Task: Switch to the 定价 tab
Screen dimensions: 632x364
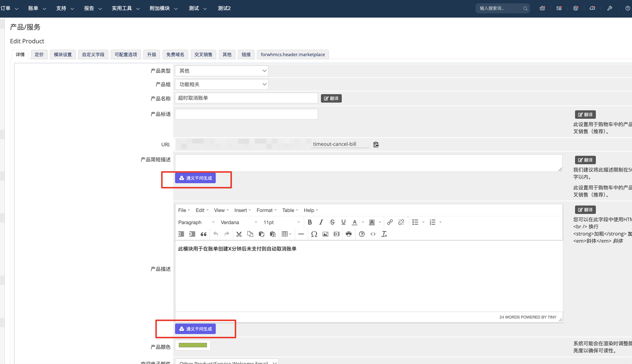Action: pos(39,54)
